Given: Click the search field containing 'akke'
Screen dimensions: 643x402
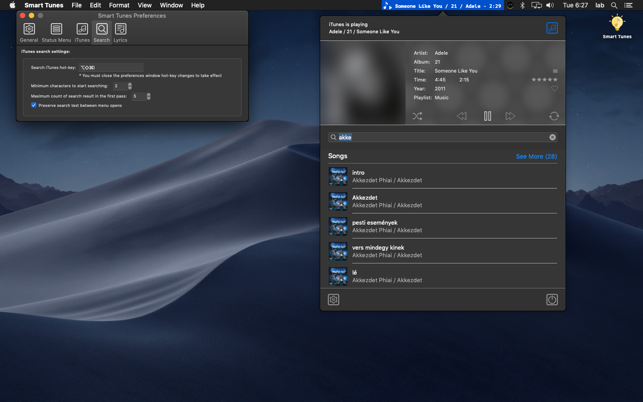Looking at the screenshot, I should point(442,137).
